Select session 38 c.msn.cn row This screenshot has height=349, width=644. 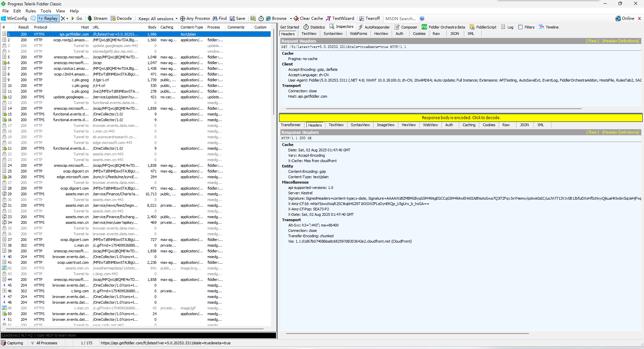136,245
